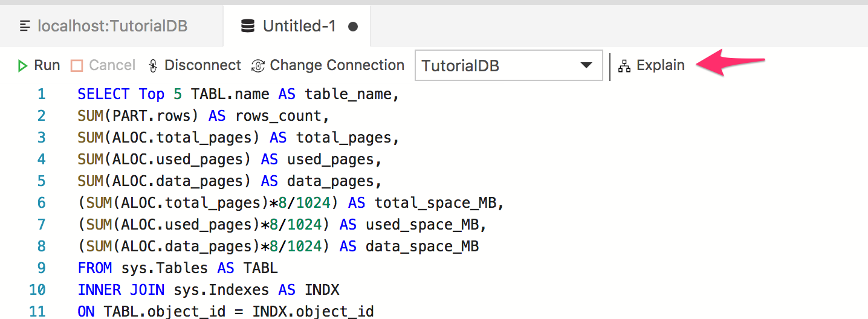Image resolution: width=868 pixels, height=319 pixels.
Task: Click data_pages alias on line 5
Action: (331, 182)
